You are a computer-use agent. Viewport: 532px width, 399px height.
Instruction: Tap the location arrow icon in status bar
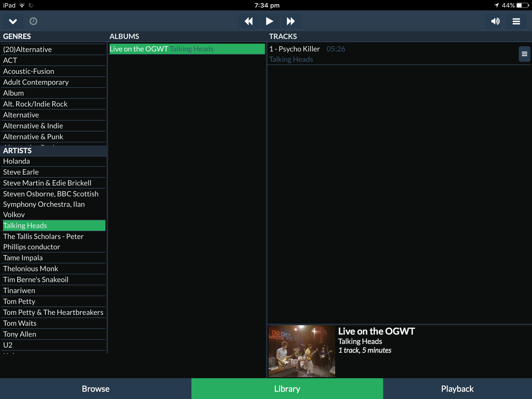[x=496, y=5]
